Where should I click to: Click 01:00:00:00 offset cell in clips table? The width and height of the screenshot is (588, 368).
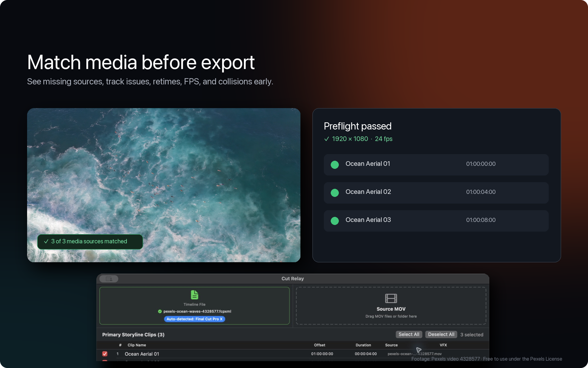(322, 354)
